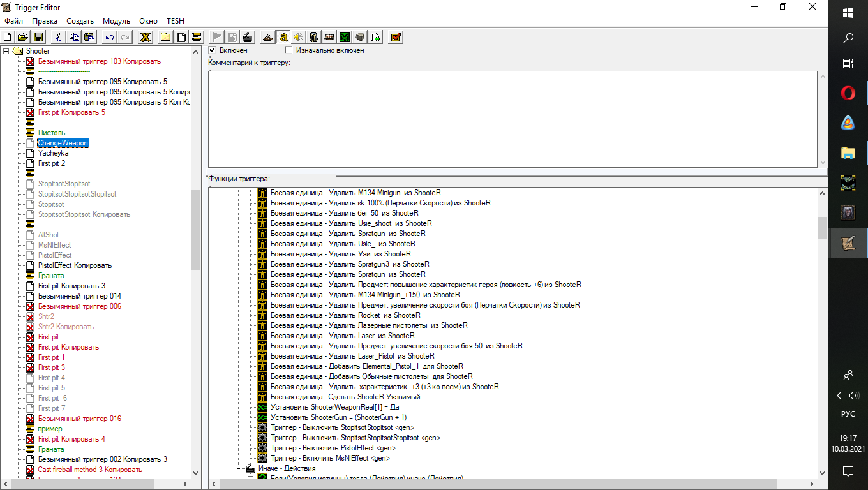The width and height of the screenshot is (868, 490).
Task: Open the Правка menu
Action: point(44,21)
